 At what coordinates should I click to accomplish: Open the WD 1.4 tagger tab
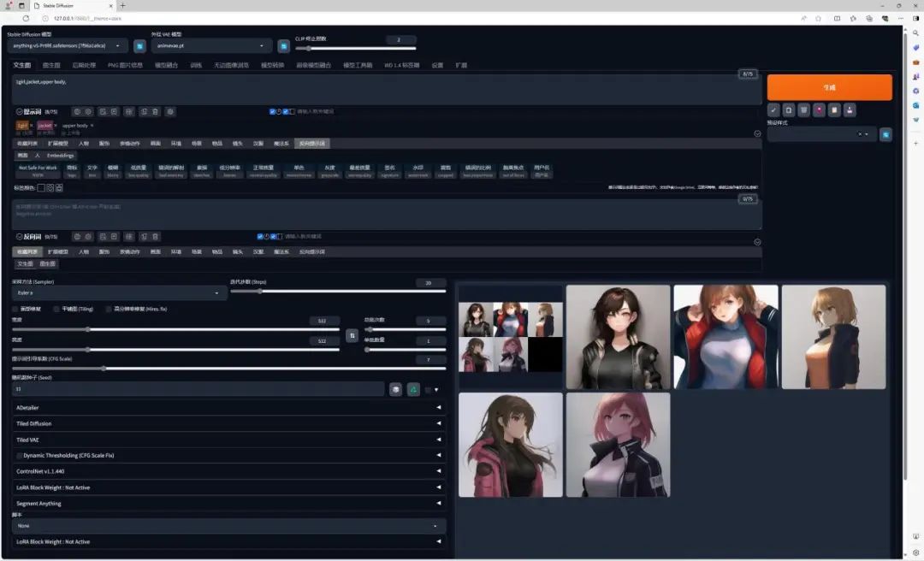coord(401,65)
